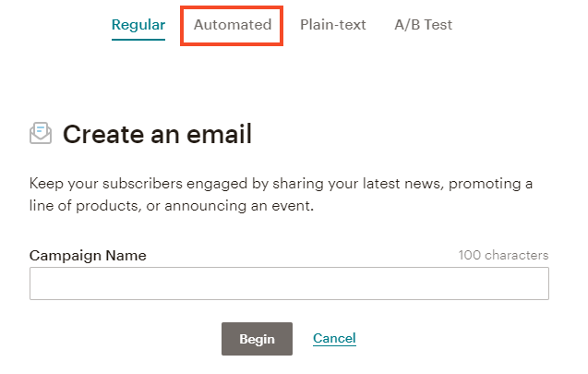The image size is (588, 374).
Task: Click the Cancel link
Action: pos(334,339)
